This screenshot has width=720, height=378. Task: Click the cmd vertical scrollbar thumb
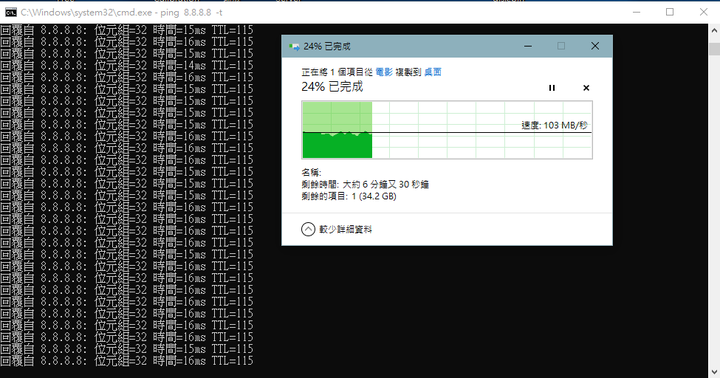pos(714,49)
